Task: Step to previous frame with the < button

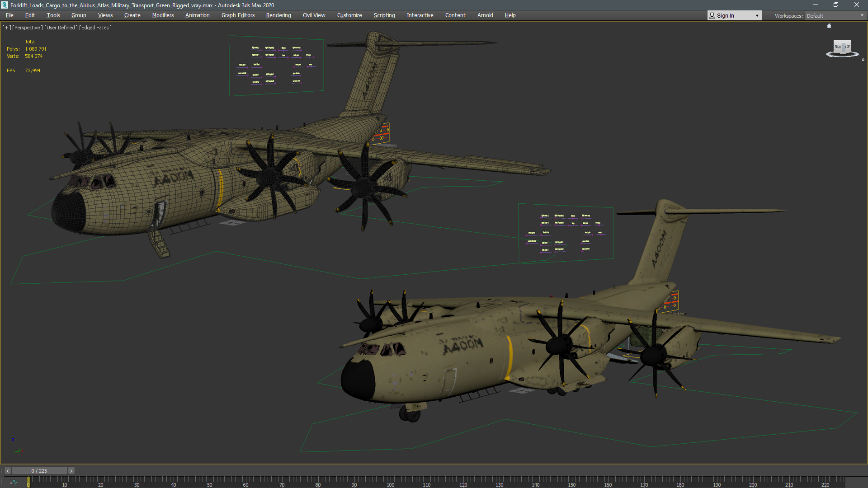Action: tap(8, 471)
